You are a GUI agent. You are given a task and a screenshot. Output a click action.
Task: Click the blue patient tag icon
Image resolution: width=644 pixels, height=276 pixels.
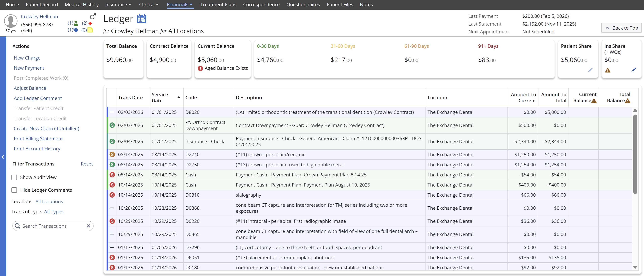(x=76, y=30)
